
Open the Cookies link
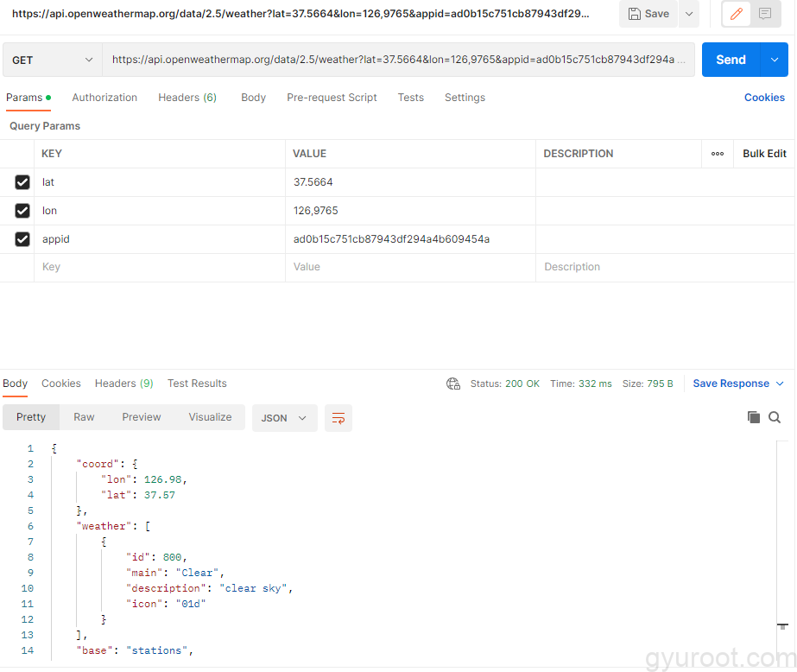(x=764, y=98)
